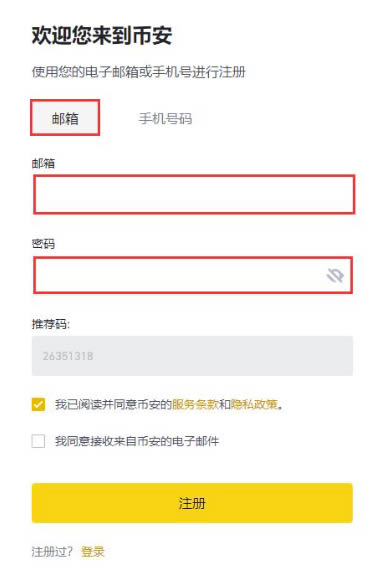The width and height of the screenshot is (383, 573).
Task: Click the yellow 注册 button
Action: click(192, 503)
